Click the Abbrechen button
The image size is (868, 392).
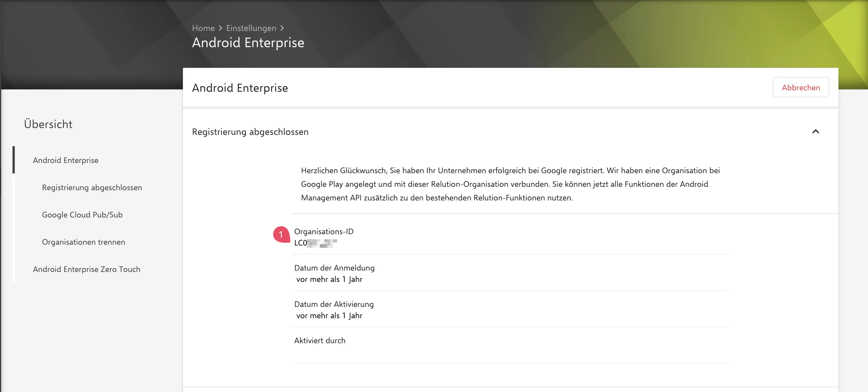(801, 87)
